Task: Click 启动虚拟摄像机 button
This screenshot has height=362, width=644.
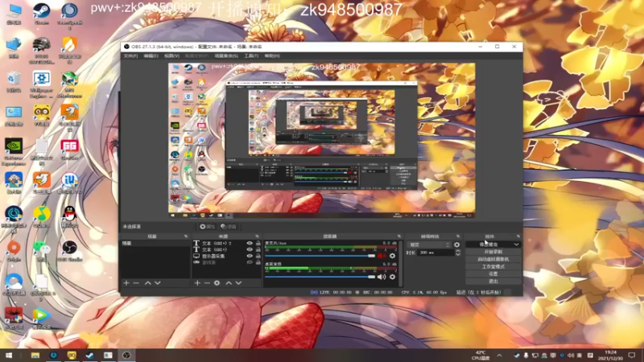Action: pos(493,259)
